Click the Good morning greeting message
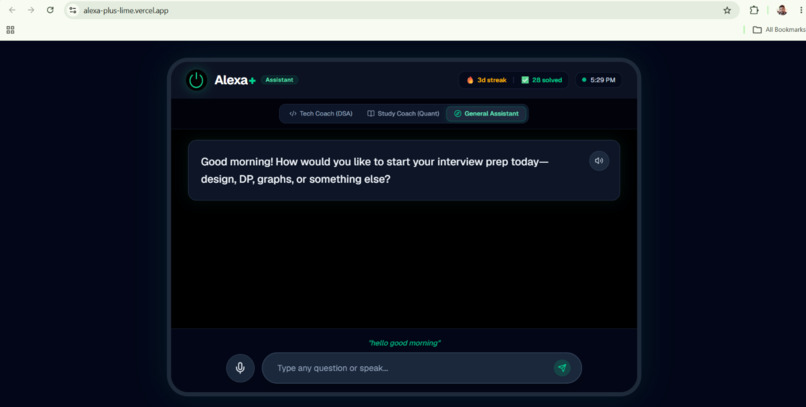The width and height of the screenshot is (806, 407). [404, 170]
